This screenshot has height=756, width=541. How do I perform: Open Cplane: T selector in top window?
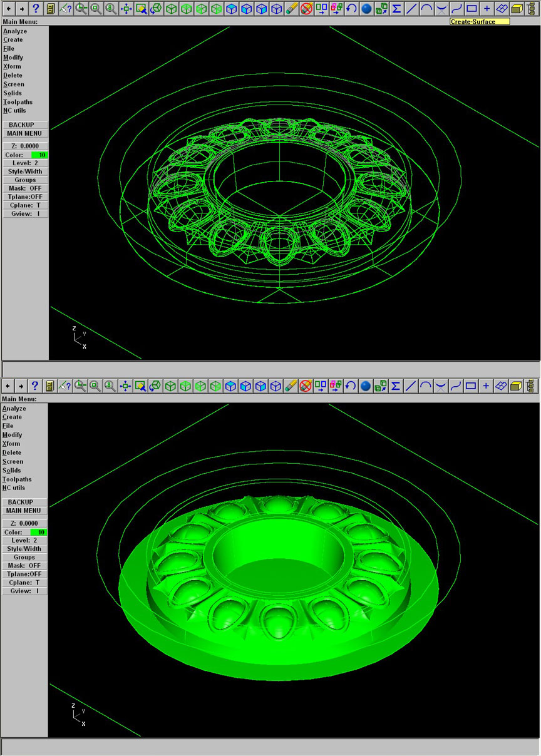(25, 205)
